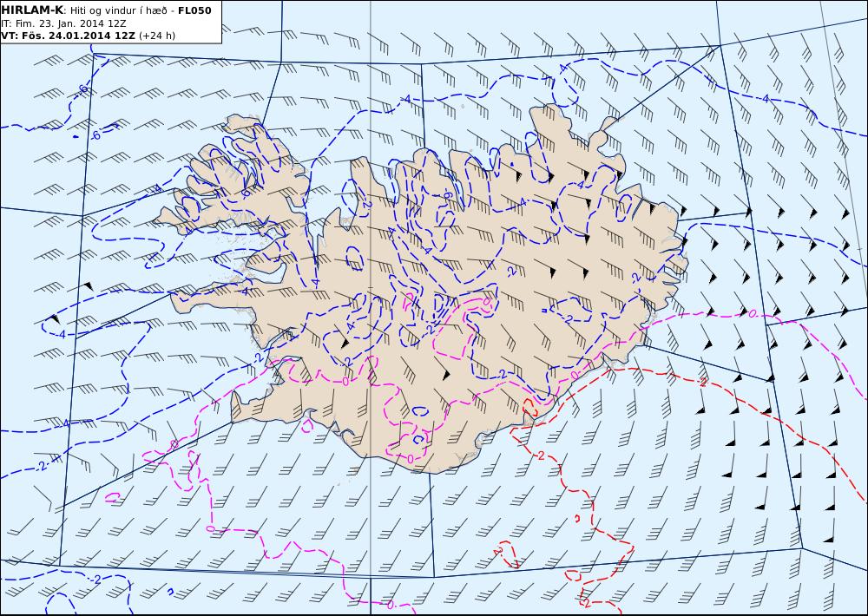Select the 'Hiti og vindur í hæð' title text
Viewport: 868px width, 616px height.
point(119,10)
